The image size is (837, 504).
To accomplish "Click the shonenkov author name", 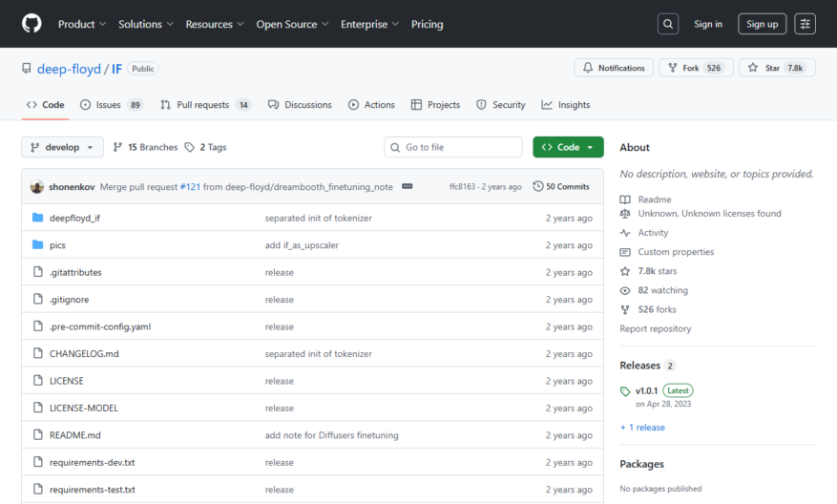I will click(x=72, y=187).
